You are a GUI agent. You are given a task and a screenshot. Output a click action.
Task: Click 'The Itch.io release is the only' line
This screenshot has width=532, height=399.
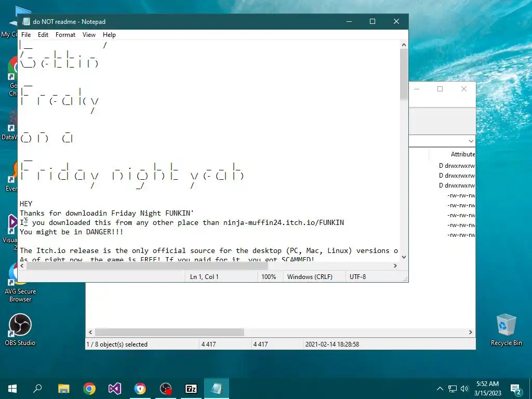209,250
